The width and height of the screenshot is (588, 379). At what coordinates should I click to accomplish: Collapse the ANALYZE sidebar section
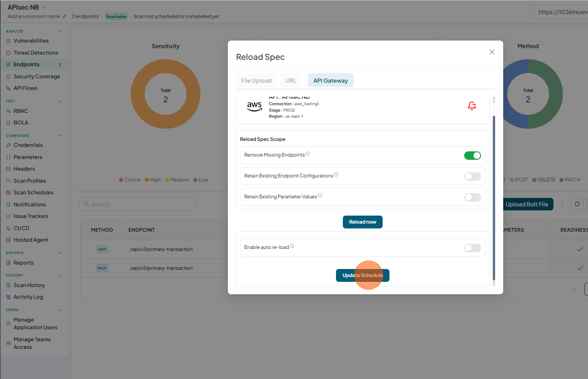pyautogui.click(x=61, y=31)
